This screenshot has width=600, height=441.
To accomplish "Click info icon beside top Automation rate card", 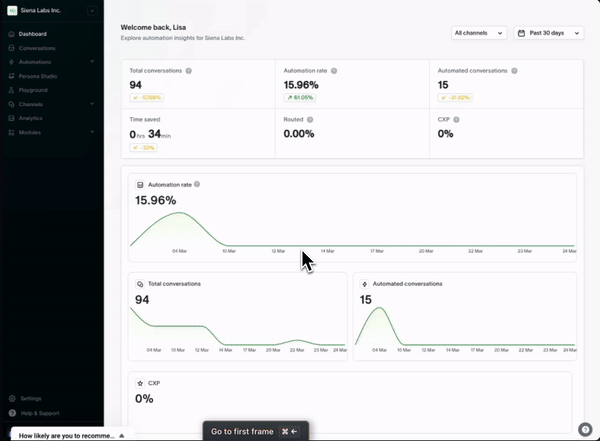I will (334, 71).
